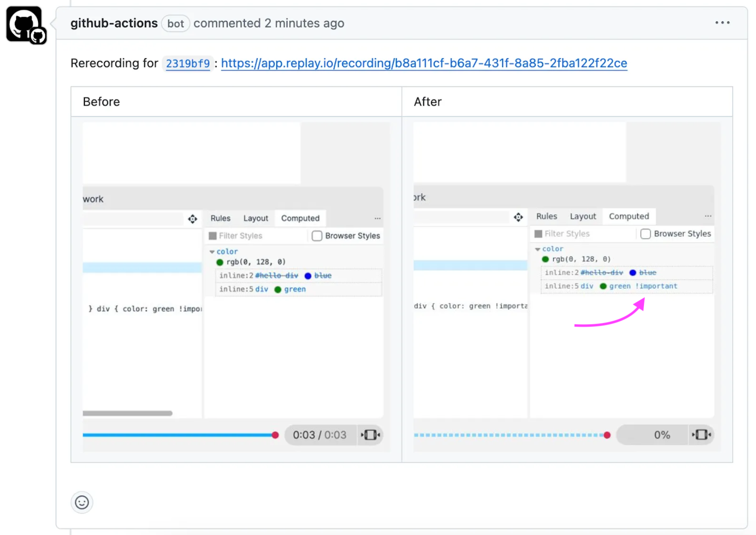
Task: Click the 'green !important' value in After panel
Action: tap(643, 286)
